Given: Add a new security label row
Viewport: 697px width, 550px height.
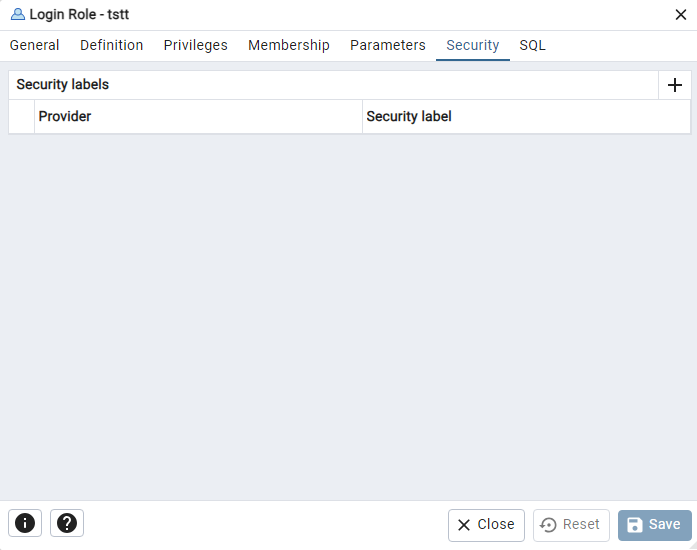Looking at the screenshot, I should click(x=674, y=85).
